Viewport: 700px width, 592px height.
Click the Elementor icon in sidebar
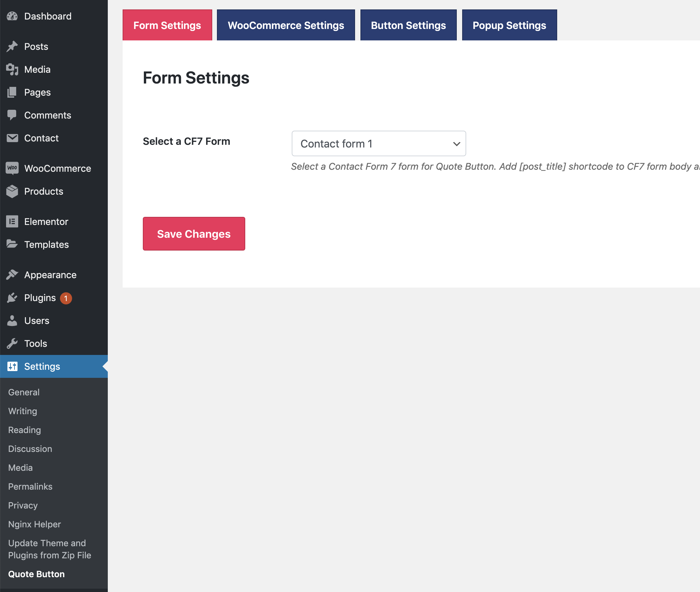pos(12,222)
